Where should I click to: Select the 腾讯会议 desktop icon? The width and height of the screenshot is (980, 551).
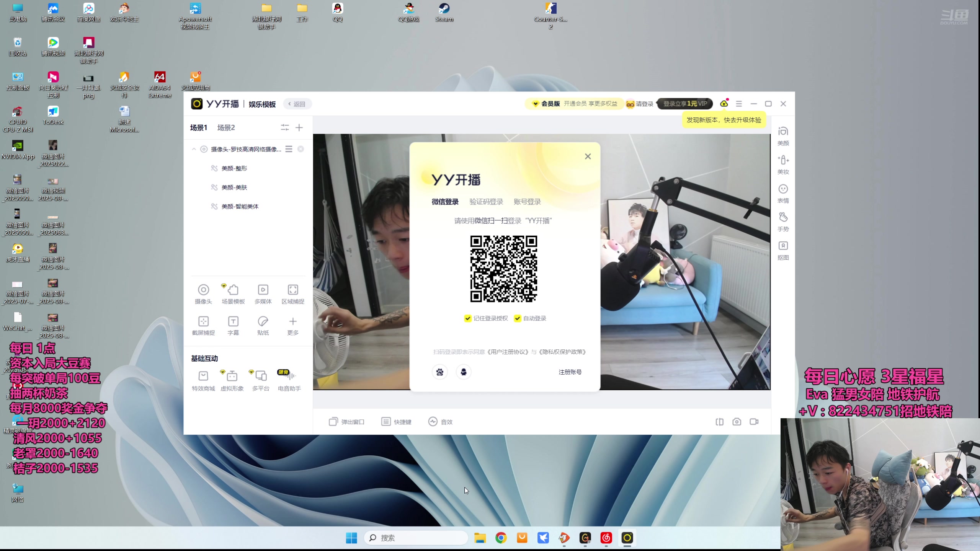53,12
